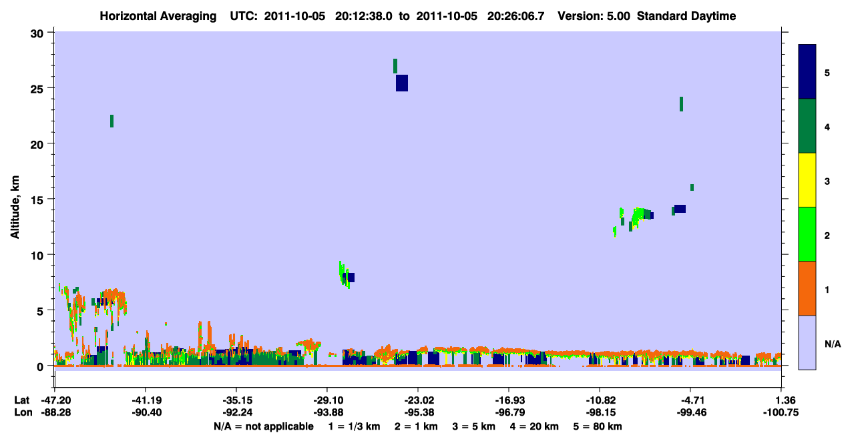Click the latitude value -29.10
The height and width of the screenshot is (445, 868).
pos(327,401)
